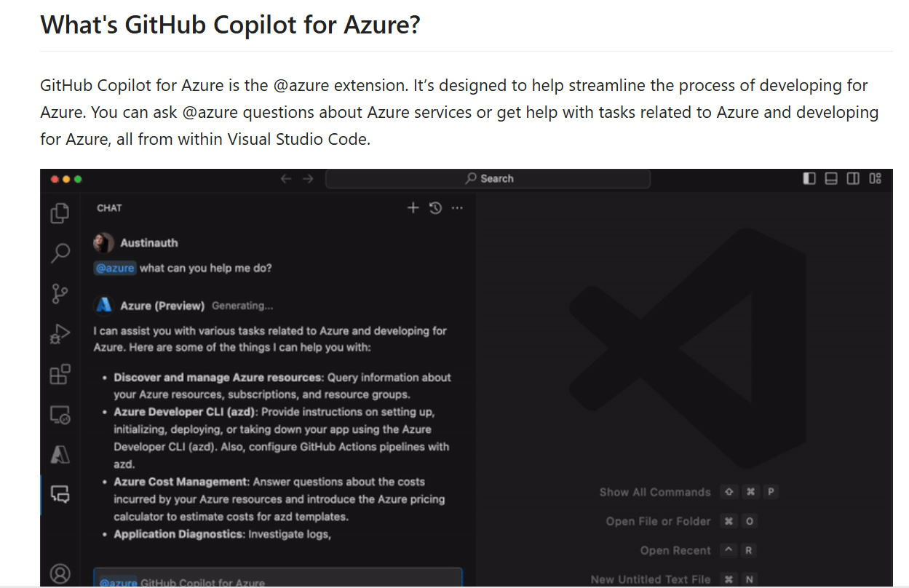
Task: Open the Search magnifier in activity bar
Action: pyautogui.click(x=60, y=253)
